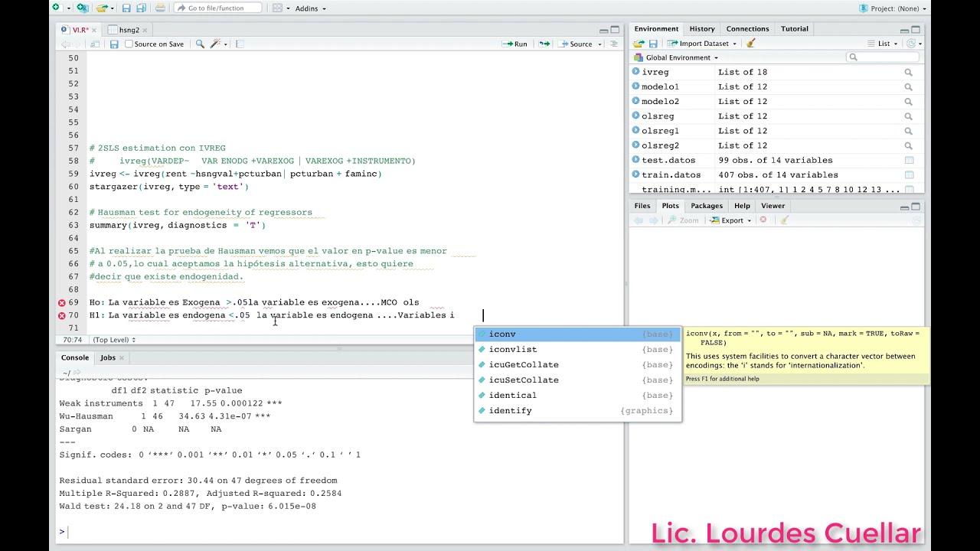Load workspace icon in the Environment pane

[x=639, y=44]
